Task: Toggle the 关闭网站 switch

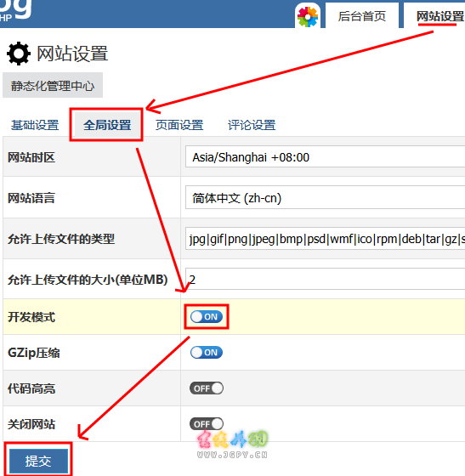Action: [x=207, y=424]
